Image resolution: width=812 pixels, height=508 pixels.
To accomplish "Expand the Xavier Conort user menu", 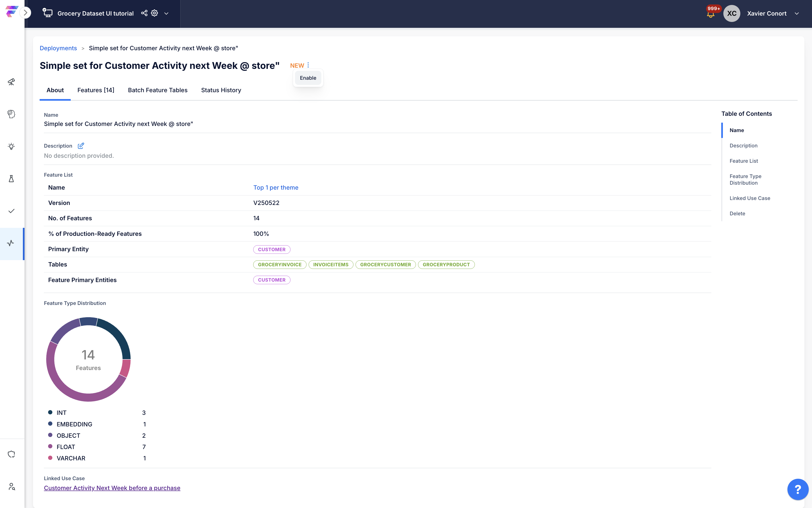I will [796, 13].
